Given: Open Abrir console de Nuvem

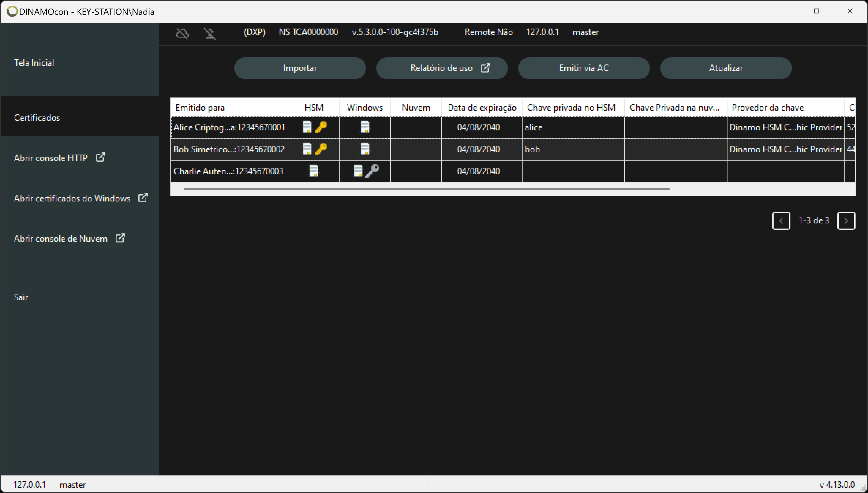Looking at the screenshot, I should [x=60, y=239].
